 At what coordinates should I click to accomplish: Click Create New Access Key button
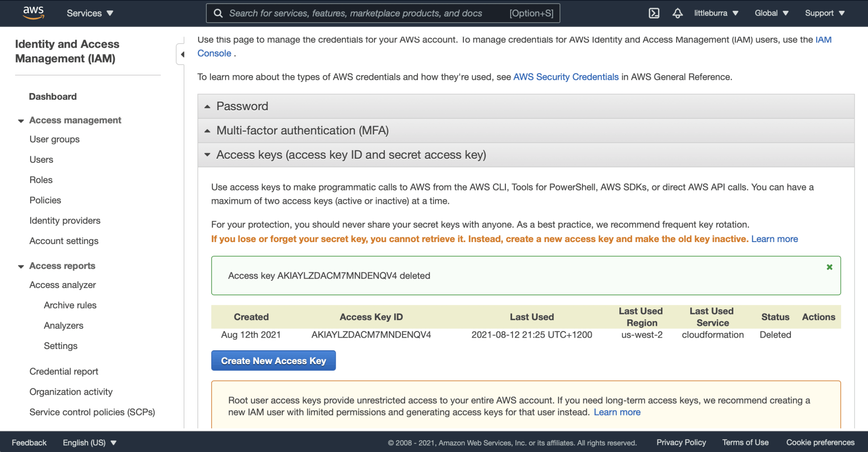pos(273,361)
